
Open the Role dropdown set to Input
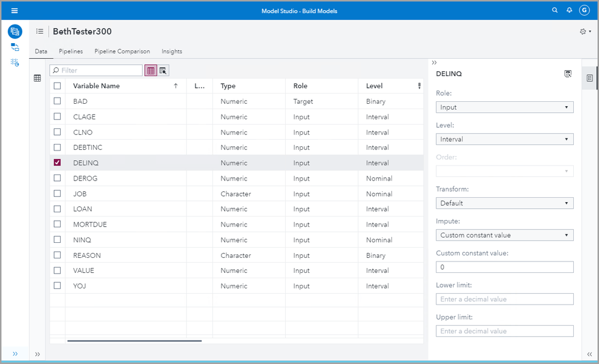click(x=504, y=107)
